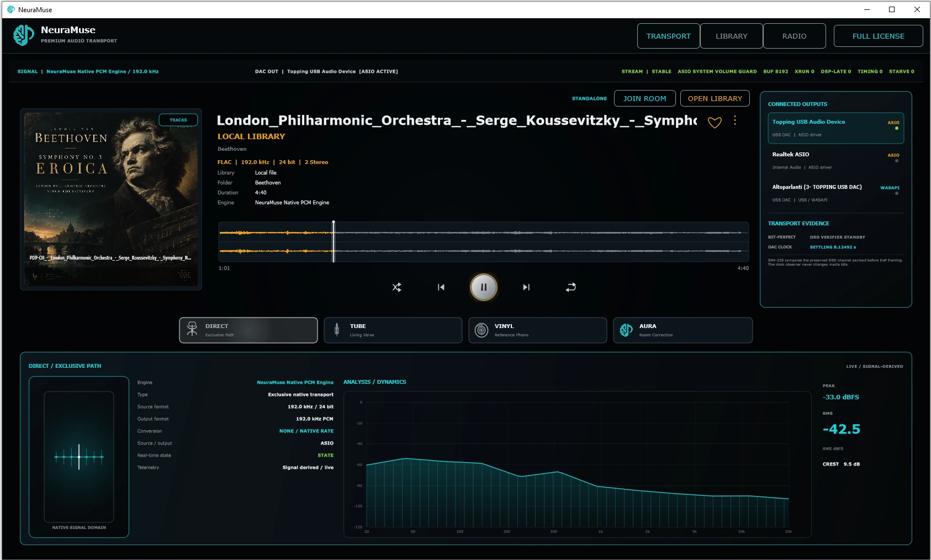
Task: Click the native signal domain visualizer
Action: 79,457
